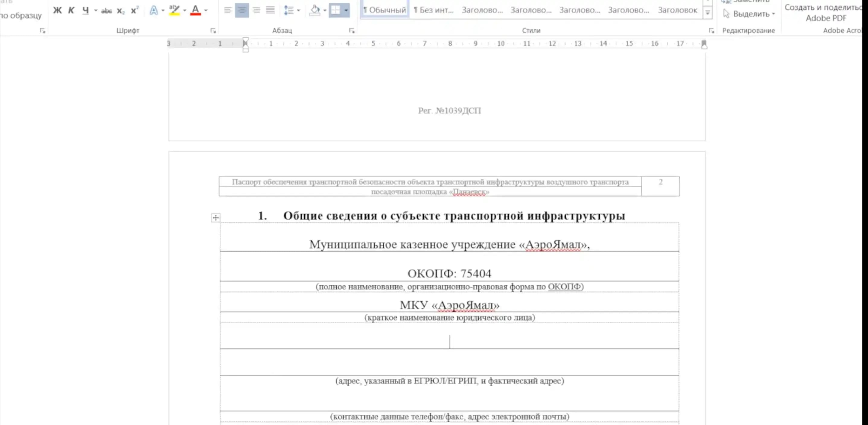868x425 pixels.
Task: Click label (полное наименование, организационно-правовая форма...)
Action: (x=449, y=287)
